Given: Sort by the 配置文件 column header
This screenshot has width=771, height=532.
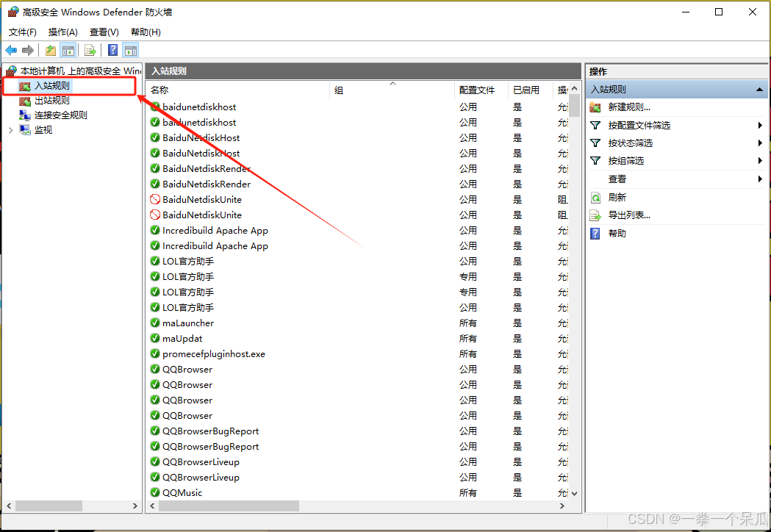Looking at the screenshot, I should click(481, 90).
